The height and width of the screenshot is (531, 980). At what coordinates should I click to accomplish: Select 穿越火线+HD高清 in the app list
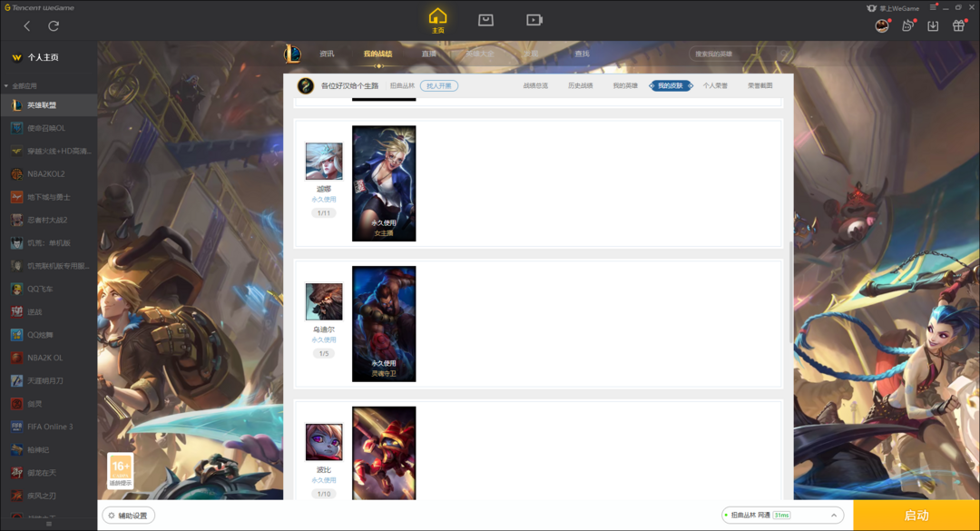(x=49, y=151)
